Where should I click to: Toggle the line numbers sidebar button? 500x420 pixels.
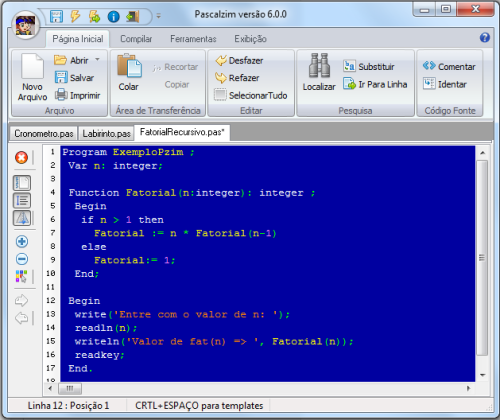(x=22, y=200)
